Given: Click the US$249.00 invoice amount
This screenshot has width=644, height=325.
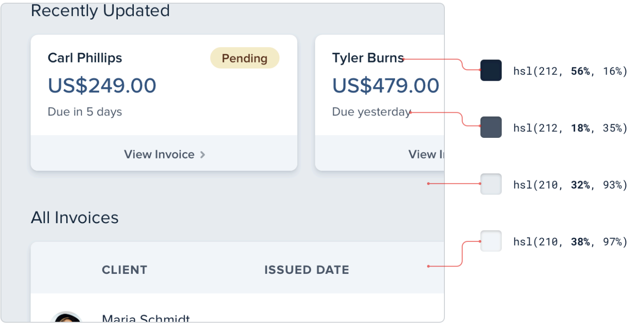Looking at the screenshot, I should click(102, 85).
